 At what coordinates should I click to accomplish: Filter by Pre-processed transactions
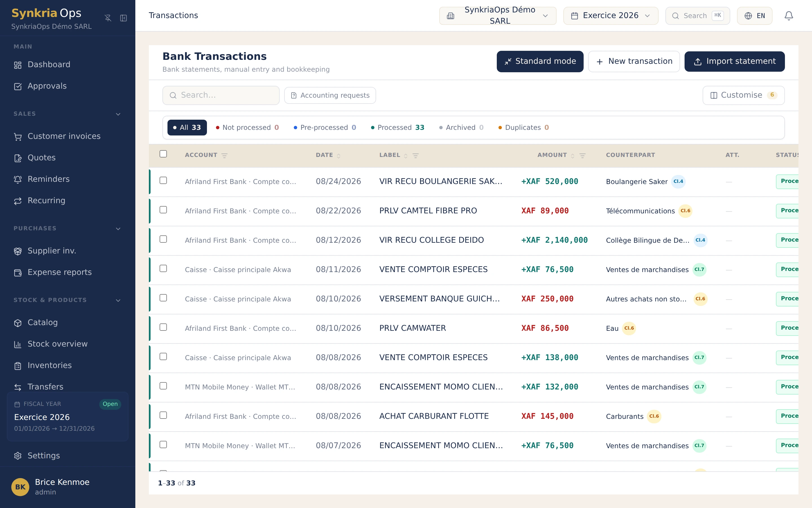click(x=325, y=128)
